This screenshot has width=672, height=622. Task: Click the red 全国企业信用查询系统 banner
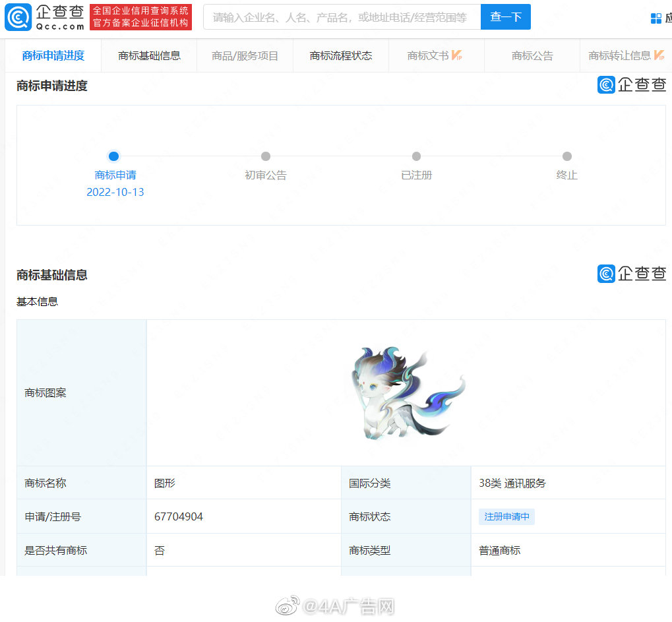[x=140, y=17]
